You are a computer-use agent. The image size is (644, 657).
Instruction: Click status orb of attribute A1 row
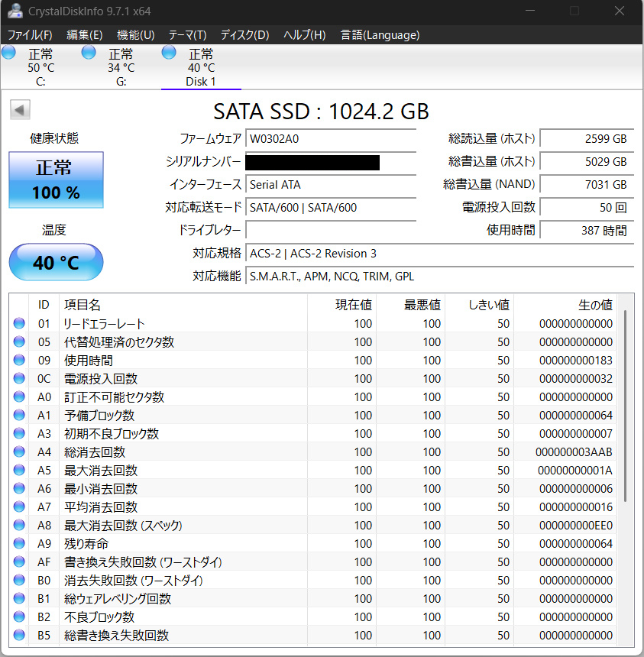coord(19,415)
